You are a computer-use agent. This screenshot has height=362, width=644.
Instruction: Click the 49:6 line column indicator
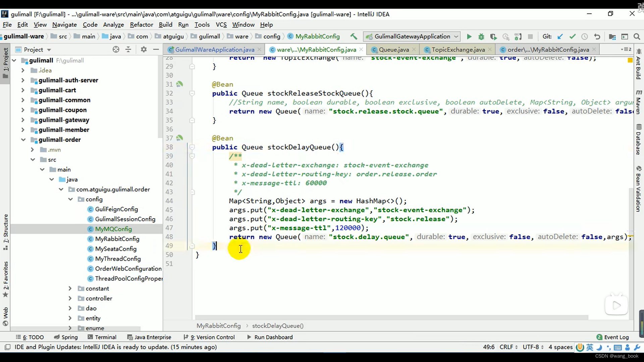click(x=489, y=347)
